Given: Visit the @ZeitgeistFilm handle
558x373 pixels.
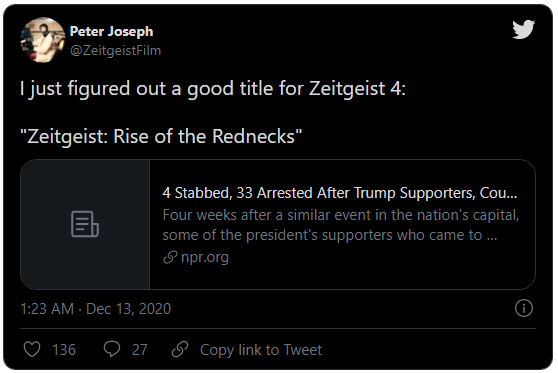Looking at the screenshot, I should click(x=115, y=51).
